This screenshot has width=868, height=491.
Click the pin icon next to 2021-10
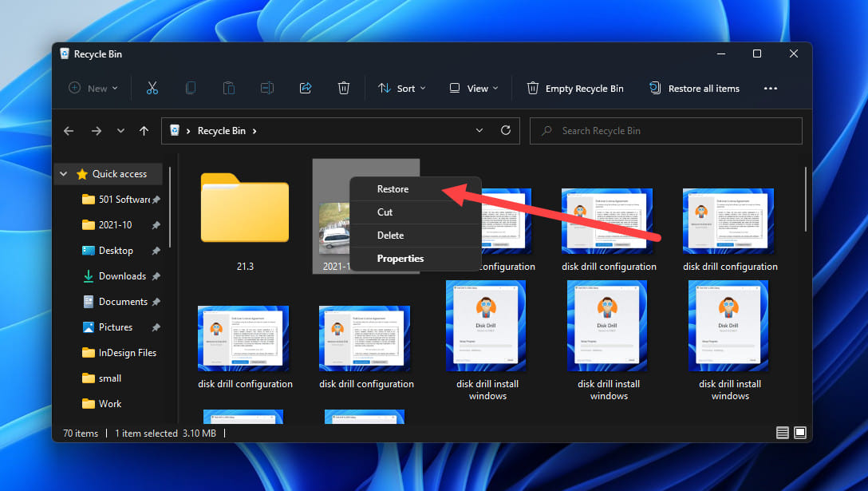(x=156, y=225)
